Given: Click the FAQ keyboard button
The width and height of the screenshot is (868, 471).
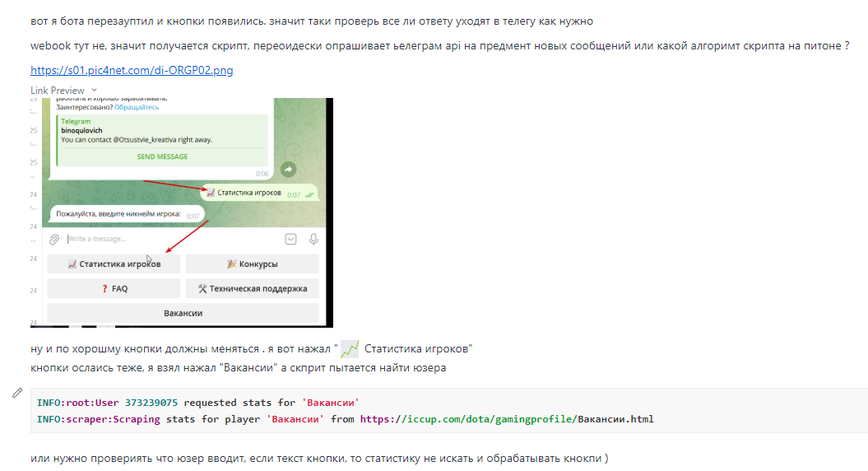Looking at the screenshot, I should point(114,288).
